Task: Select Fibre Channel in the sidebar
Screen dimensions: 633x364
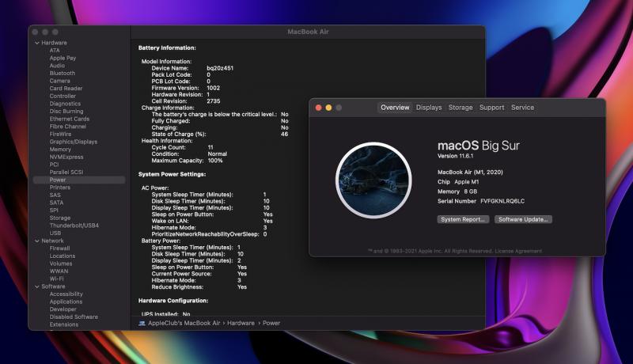Action: tap(68, 127)
